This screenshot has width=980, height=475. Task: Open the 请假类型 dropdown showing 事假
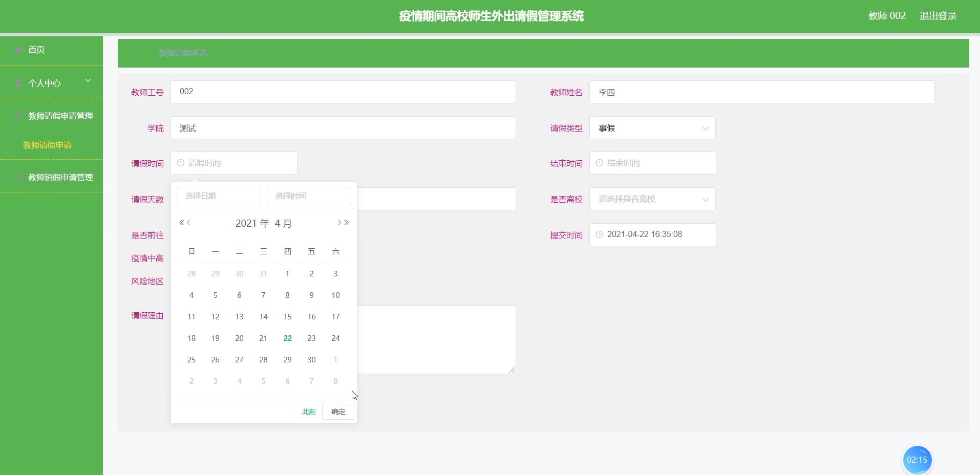[652, 128]
